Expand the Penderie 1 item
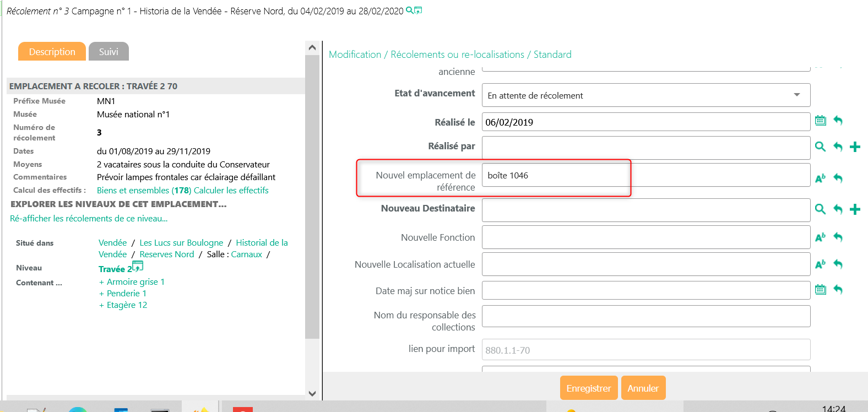 (x=123, y=294)
